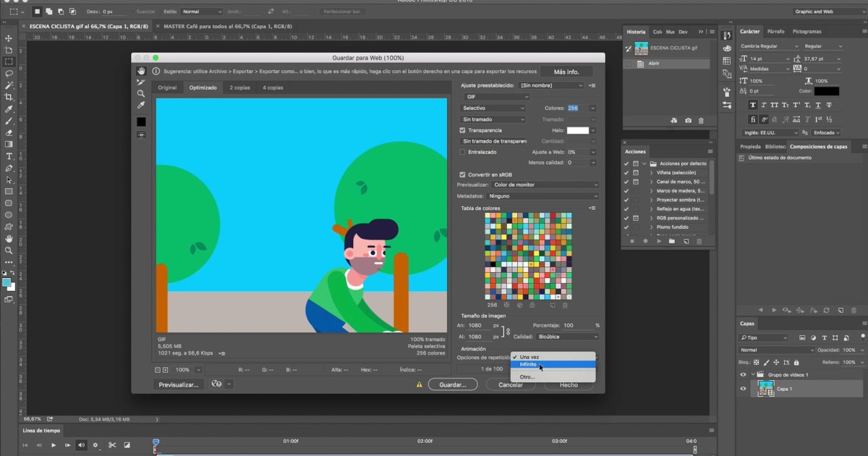Select the Eyedropper tool in the main toolbar
The width and height of the screenshot is (868, 456).
pyautogui.click(x=9, y=109)
